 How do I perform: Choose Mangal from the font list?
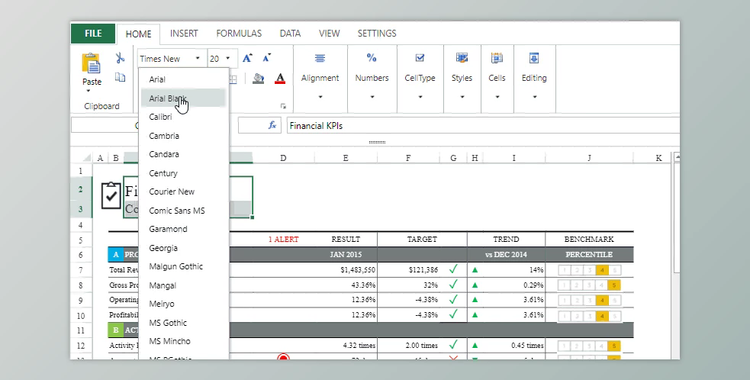tap(183, 285)
